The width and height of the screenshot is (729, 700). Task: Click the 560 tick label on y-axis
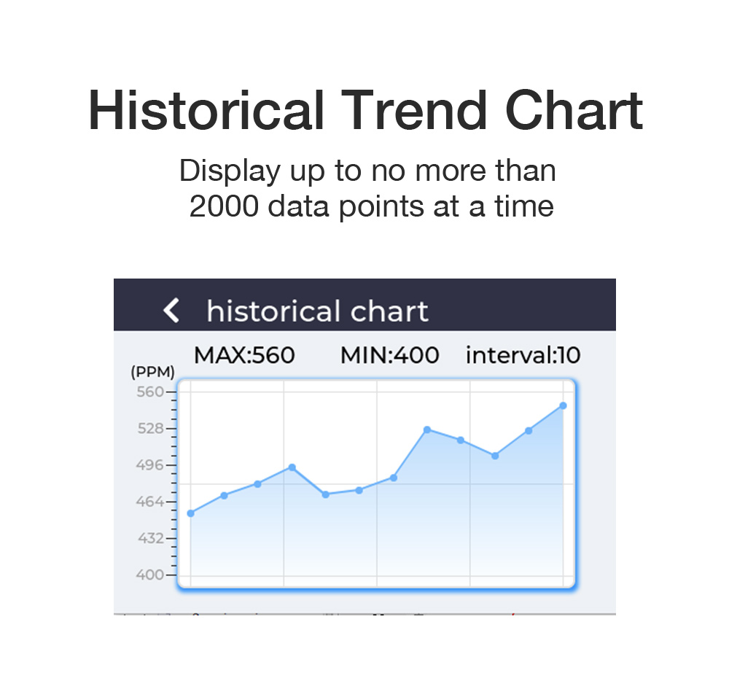[150, 392]
